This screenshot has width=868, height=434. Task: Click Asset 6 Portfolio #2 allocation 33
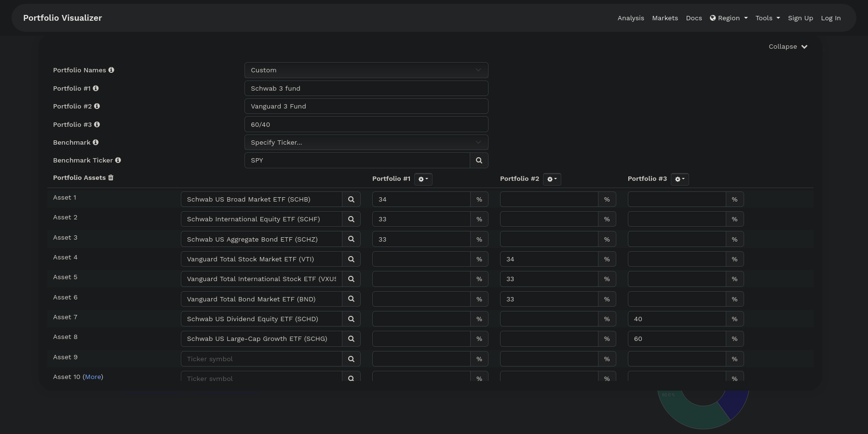(x=549, y=299)
